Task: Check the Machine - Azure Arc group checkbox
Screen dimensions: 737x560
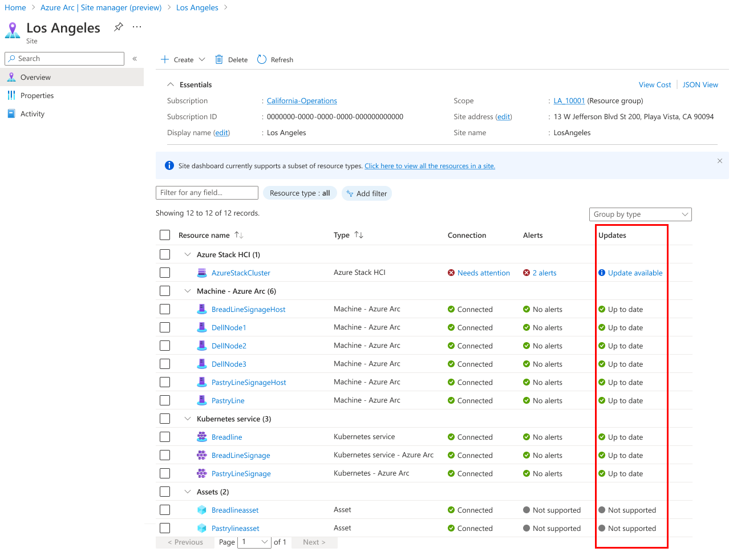Action: [x=165, y=291]
